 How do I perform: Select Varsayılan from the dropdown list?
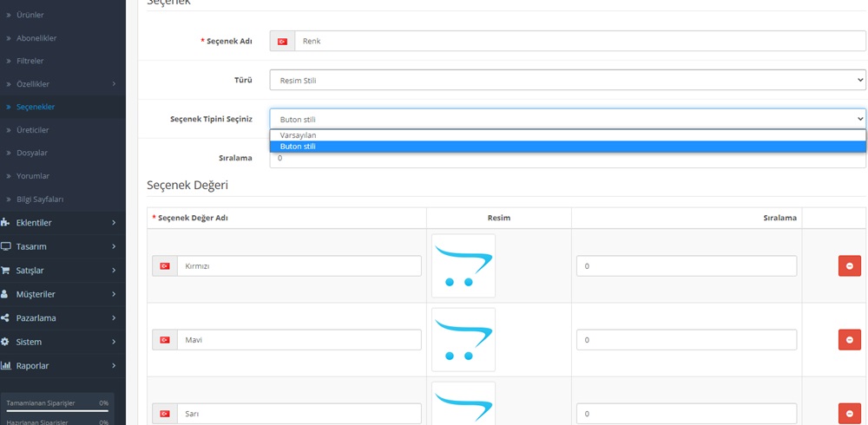click(x=567, y=135)
